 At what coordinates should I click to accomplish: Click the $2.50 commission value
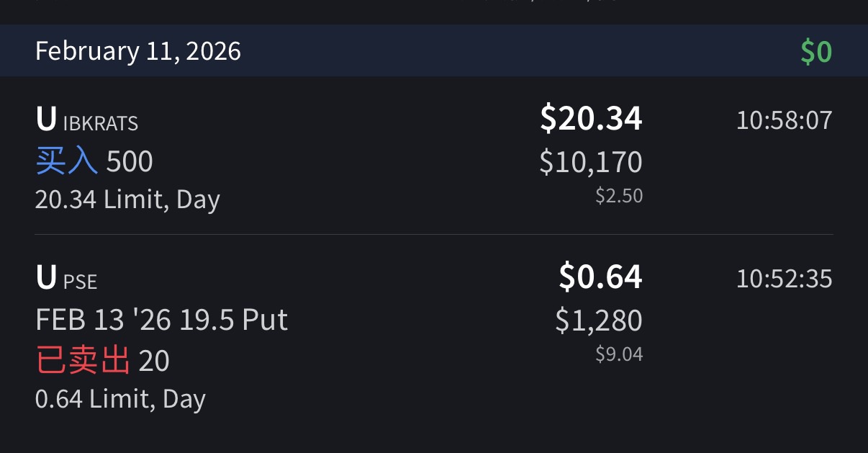tap(618, 196)
